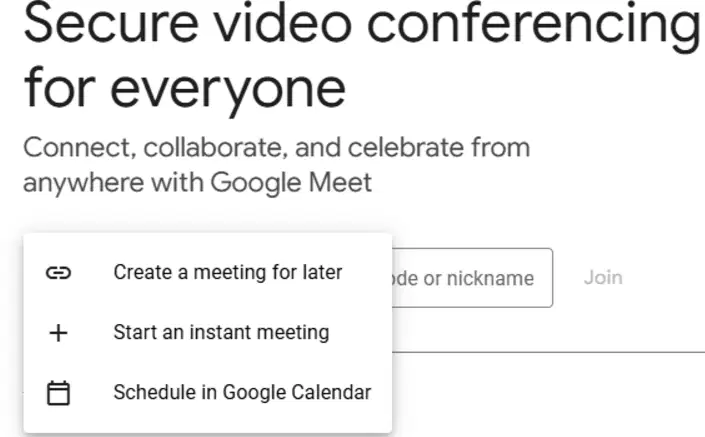Click the "for everyone" headline line
Screen dimensions: 705x437
tap(185, 89)
